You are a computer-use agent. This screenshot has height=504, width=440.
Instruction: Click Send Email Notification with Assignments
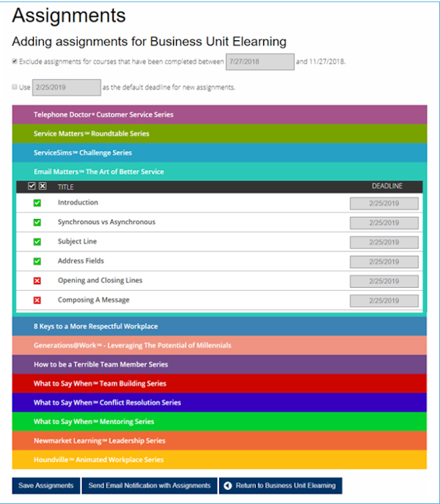pos(149,485)
